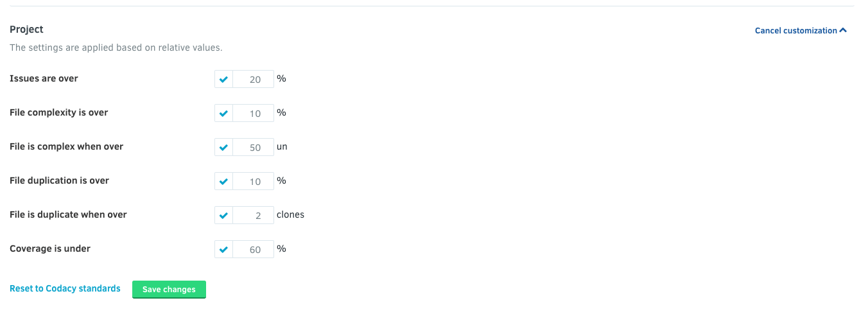This screenshot has width=868, height=314.
Task: Click Reset to Codacy standards link
Action: pos(65,289)
